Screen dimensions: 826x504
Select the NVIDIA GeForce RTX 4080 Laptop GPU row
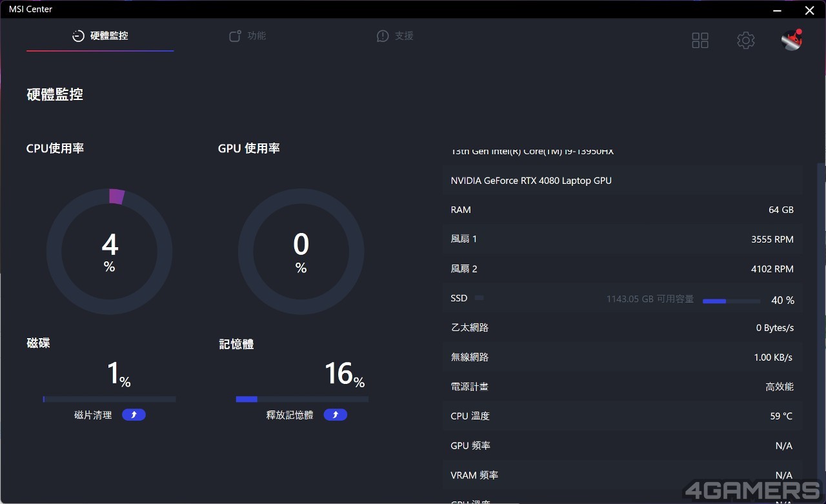(622, 181)
